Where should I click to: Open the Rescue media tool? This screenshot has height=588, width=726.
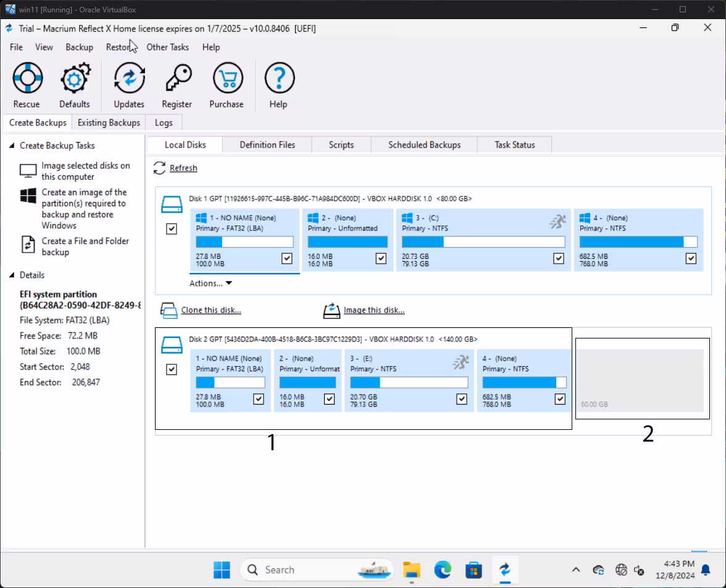[x=27, y=78]
